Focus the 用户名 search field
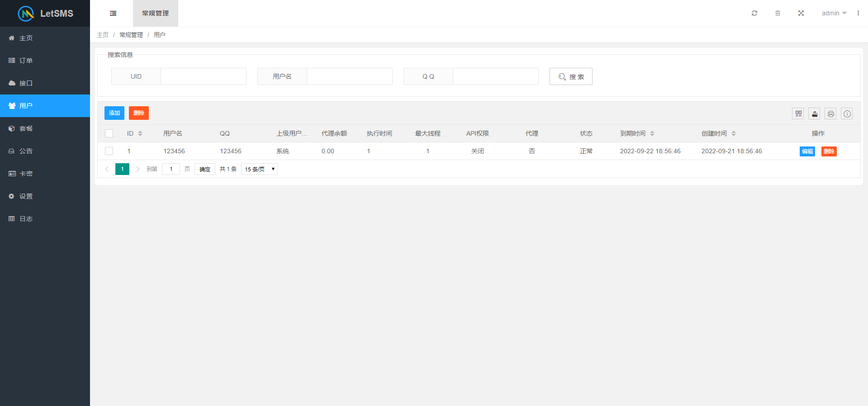The height and width of the screenshot is (406, 868). pyautogui.click(x=350, y=76)
